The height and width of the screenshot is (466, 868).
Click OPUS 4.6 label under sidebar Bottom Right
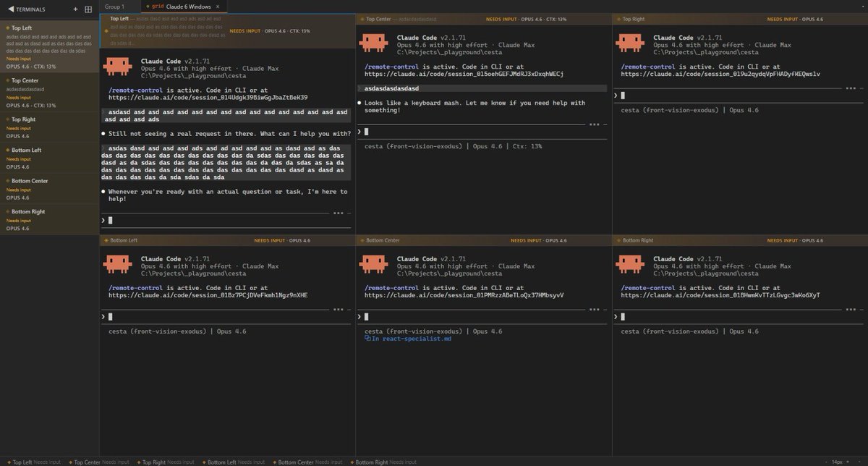17,228
